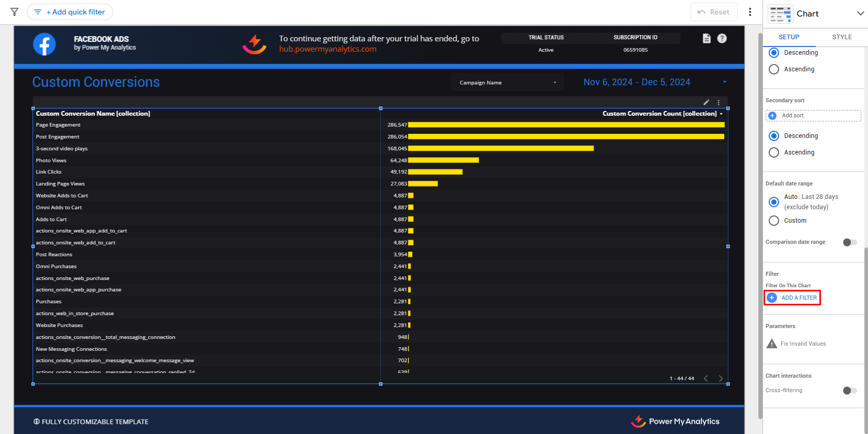Open the Campaign Name dropdown
868x434 pixels.
(x=507, y=83)
